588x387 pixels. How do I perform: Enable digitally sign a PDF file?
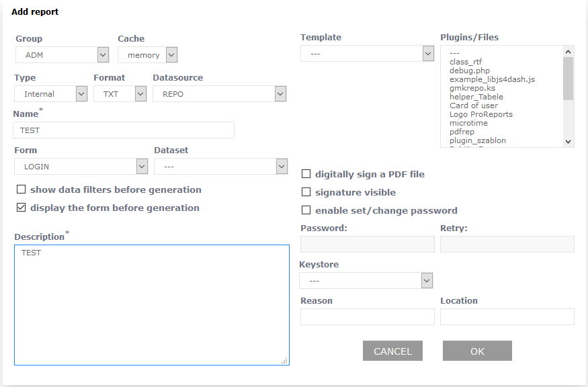(306, 175)
